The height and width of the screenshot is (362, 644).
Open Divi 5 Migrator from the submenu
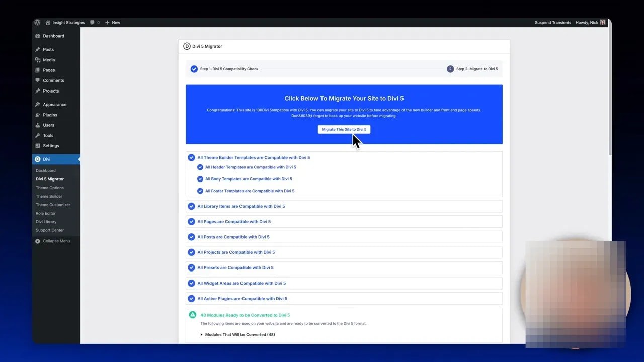click(x=49, y=179)
